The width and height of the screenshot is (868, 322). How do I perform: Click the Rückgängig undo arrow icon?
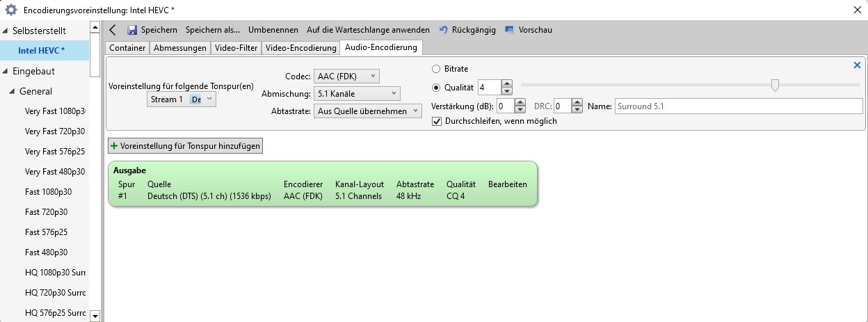click(444, 30)
